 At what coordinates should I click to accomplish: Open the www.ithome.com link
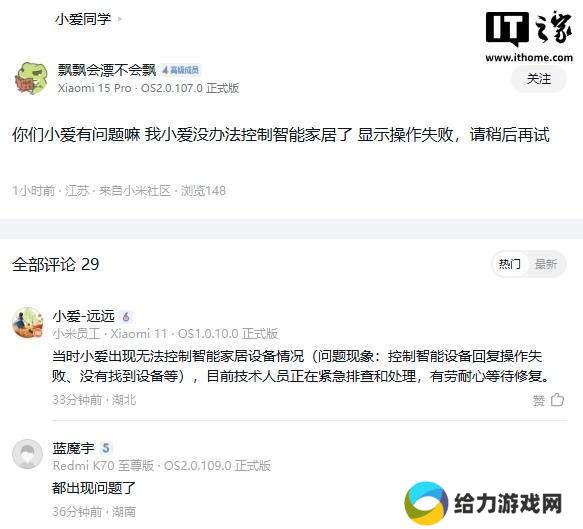click(x=529, y=58)
